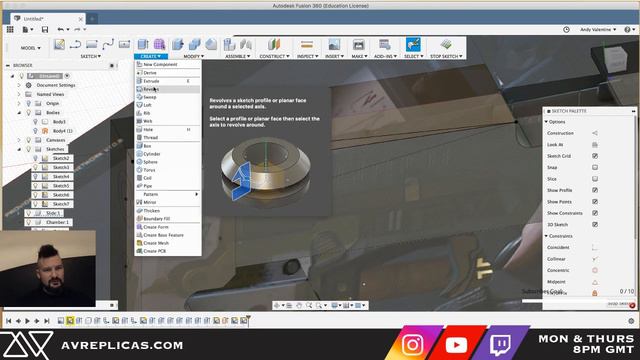Click the Press Pull toolbar icon
640x360 pixels.
point(178,44)
